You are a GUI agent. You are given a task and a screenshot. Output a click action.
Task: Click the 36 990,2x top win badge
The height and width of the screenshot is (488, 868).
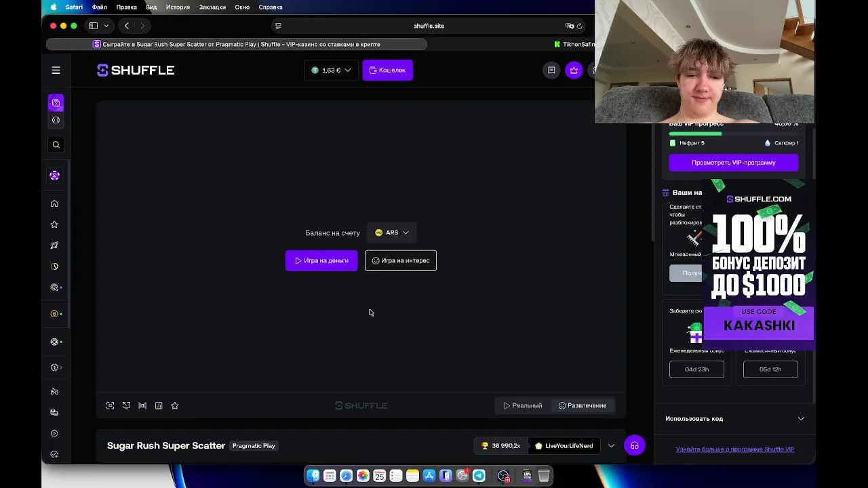(x=500, y=446)
